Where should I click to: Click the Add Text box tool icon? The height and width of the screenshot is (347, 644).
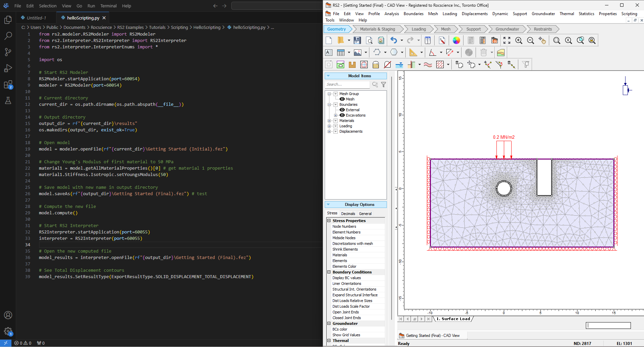click(329, 52)
